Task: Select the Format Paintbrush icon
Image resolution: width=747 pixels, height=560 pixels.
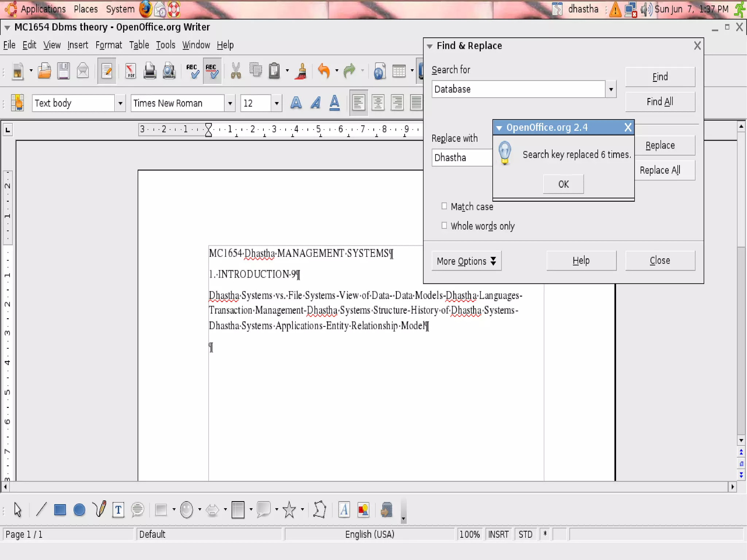Action: tap(302, 71)
